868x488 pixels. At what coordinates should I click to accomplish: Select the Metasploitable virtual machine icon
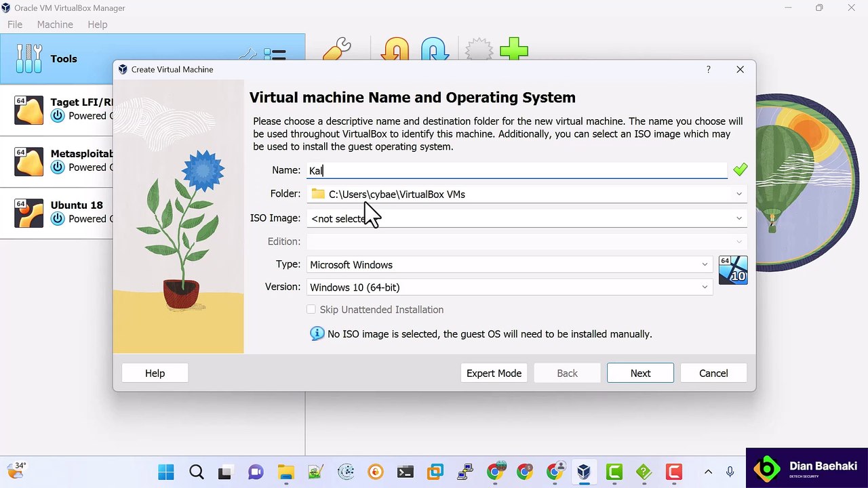click(28, 161)
